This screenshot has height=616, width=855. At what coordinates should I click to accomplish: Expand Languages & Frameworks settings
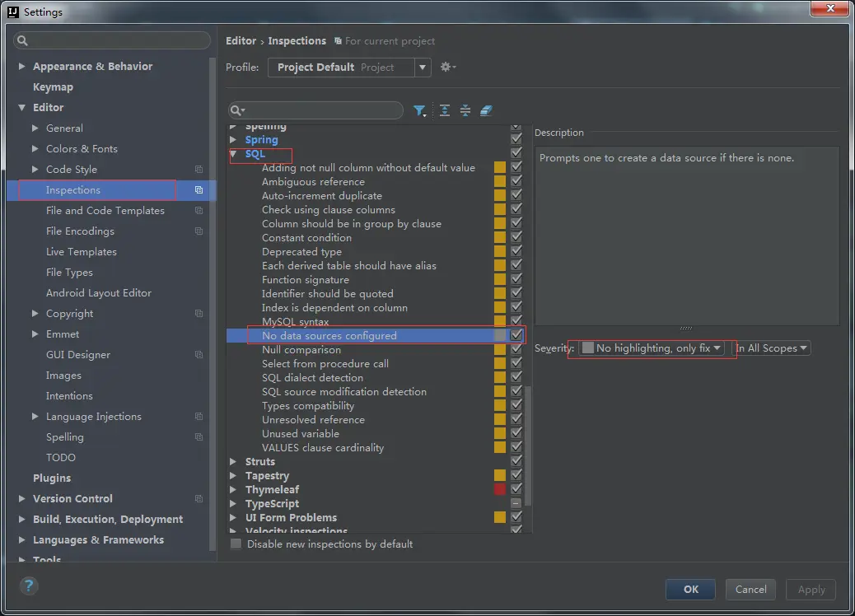[21, 539]
